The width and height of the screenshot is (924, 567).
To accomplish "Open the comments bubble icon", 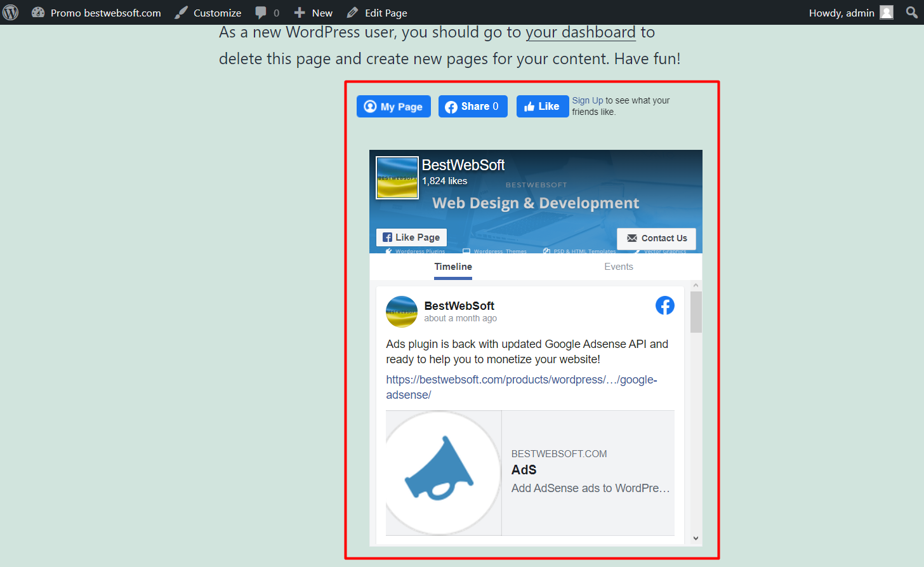I will click(261, 13).
